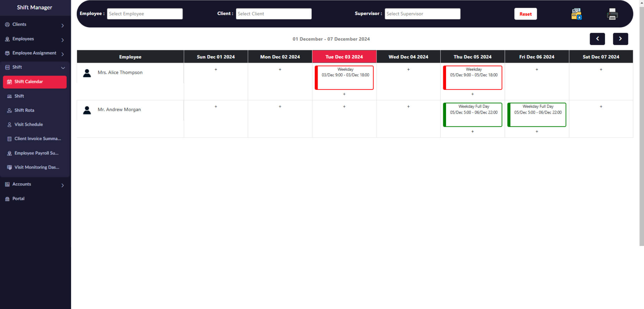644x309 pixels.
Task: Click the Employee Assignment gear icon
Action: [x=7, y=53]
